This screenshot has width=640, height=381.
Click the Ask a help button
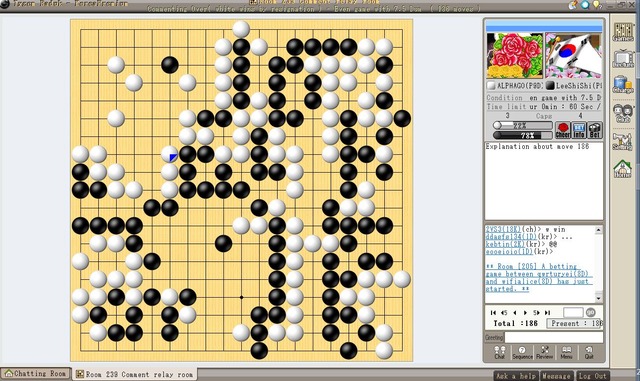tap(516, 376)
